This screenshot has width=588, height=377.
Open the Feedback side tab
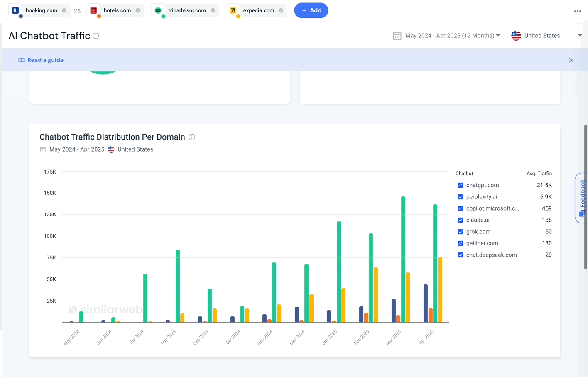[x=582, y=198]
